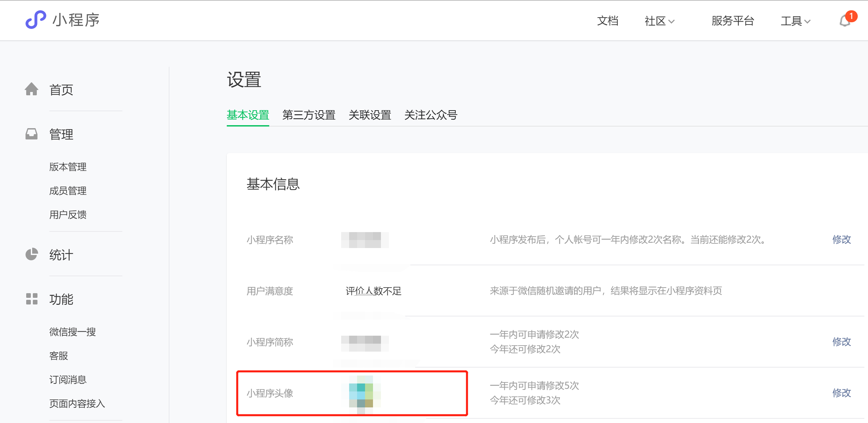
Task: Expand the 工具 dropdown menu
Action: pos(795,21)
